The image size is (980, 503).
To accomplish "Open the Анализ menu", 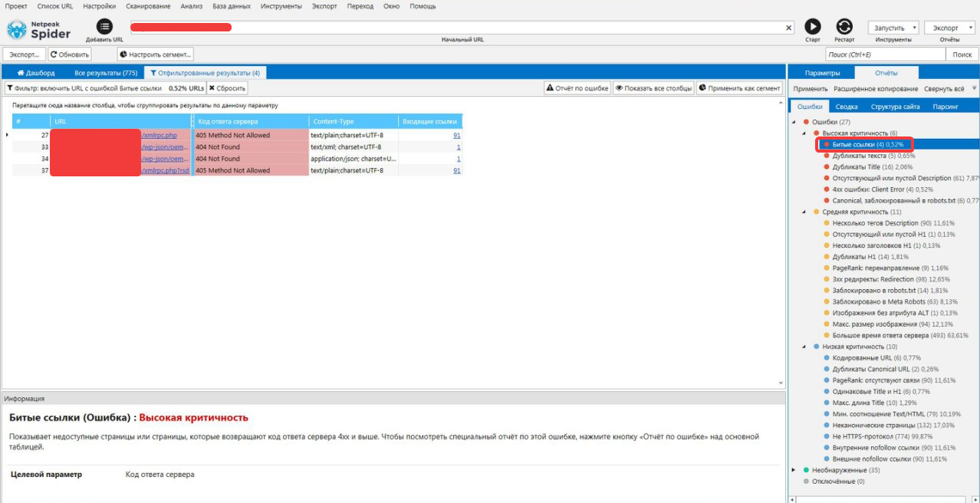I will pyautogui.click(x=192, y=6).
